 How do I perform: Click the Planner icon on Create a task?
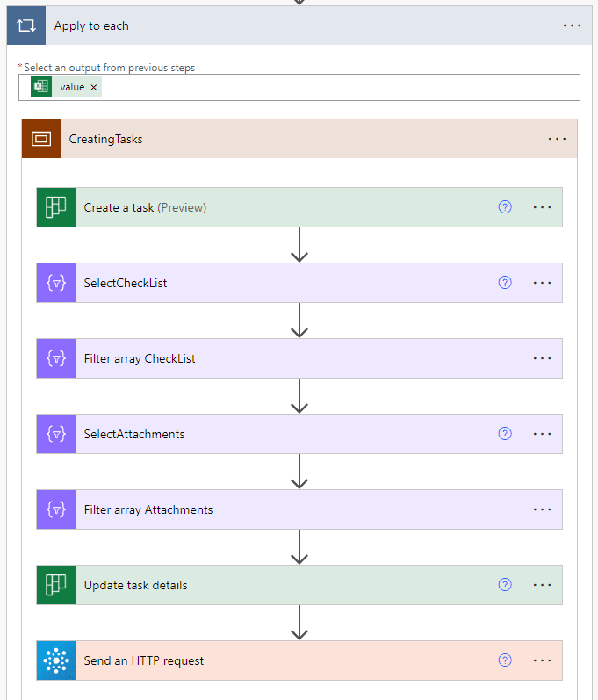click(56, 207)
